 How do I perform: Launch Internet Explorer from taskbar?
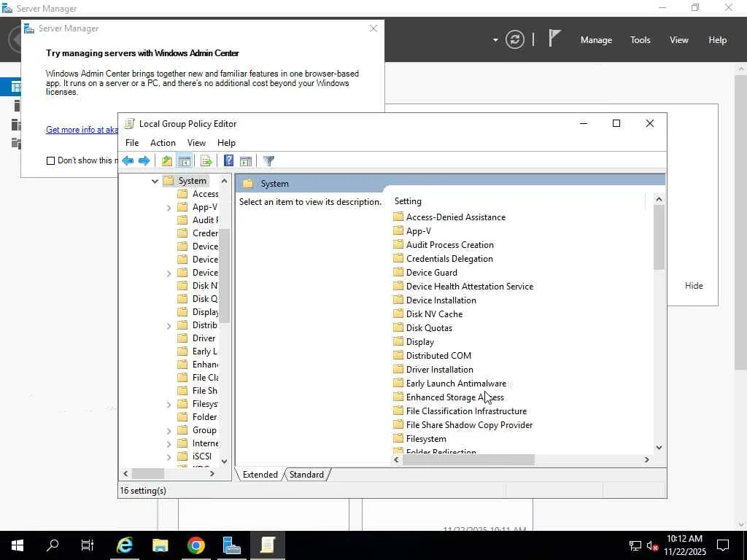click(124, 545)
